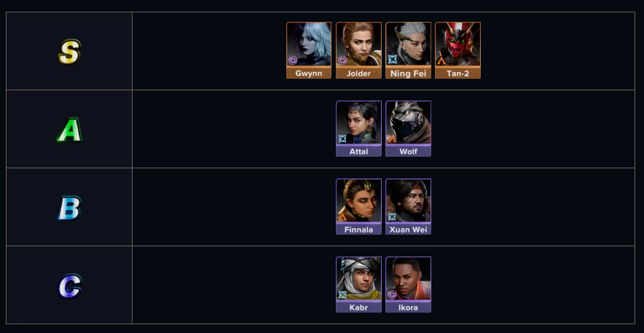Image resolution: width=644 pixels, height=333 pixels.
Task: Click the purple swirl class icon on Ikora
Action: pyautogui.click(x=392, y=294)
